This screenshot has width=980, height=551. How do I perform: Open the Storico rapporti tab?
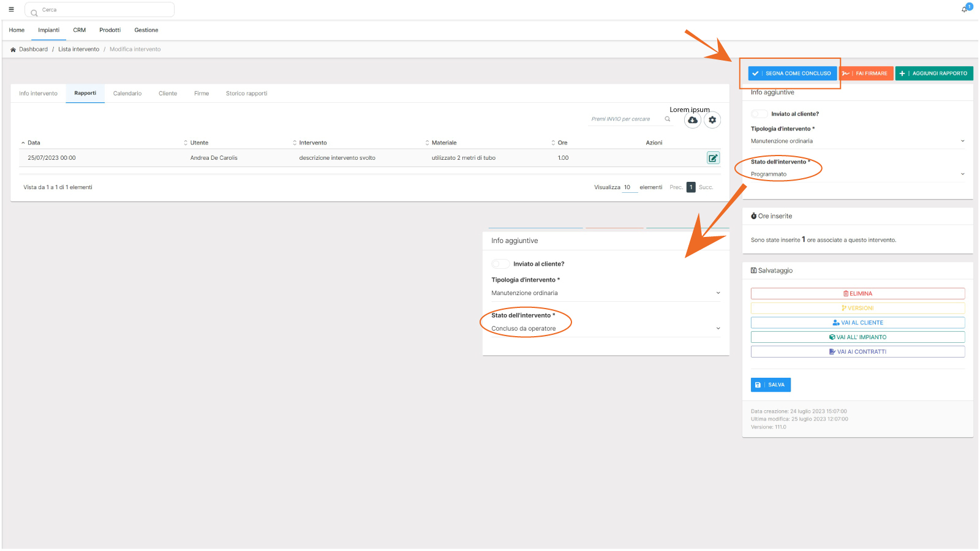pyautogui.click(x=246, y=94)
